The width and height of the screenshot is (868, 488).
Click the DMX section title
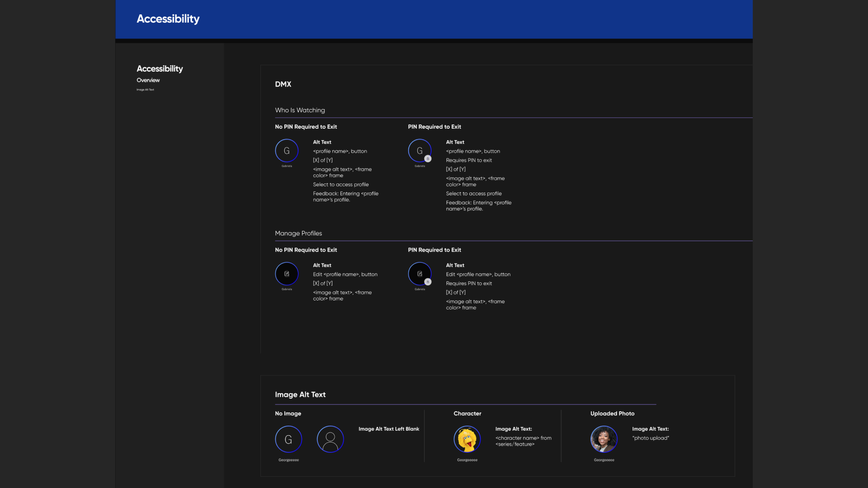[283, 84]
